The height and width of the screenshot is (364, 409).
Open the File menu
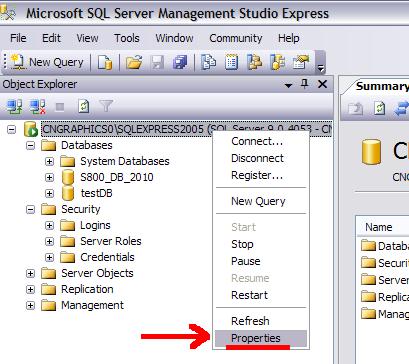point(18,38)
